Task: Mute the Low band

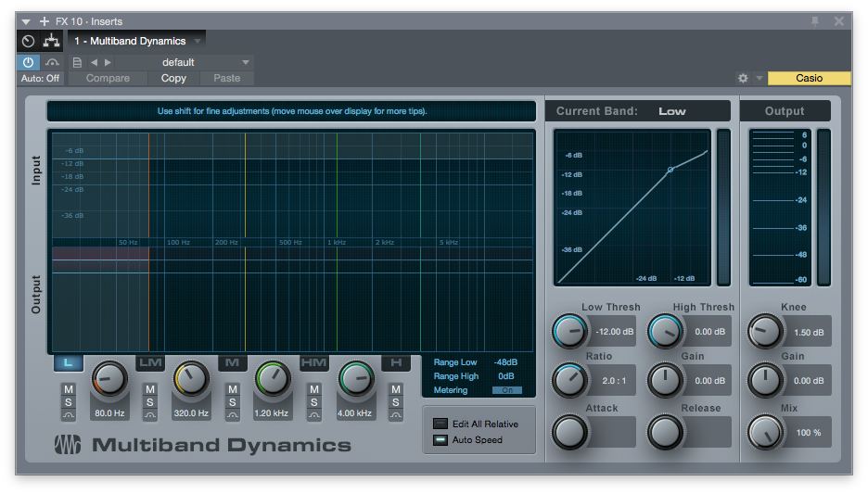Action: pos(68,389)
